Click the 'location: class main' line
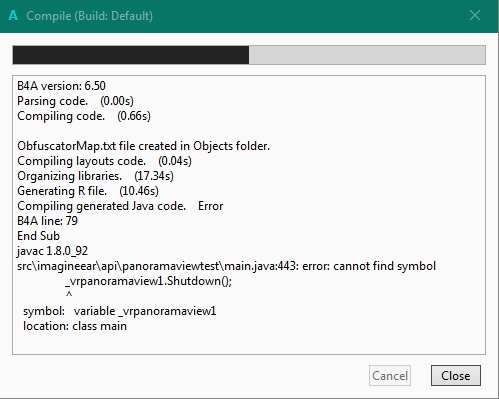499x399 pixels. tap(75, 326)
